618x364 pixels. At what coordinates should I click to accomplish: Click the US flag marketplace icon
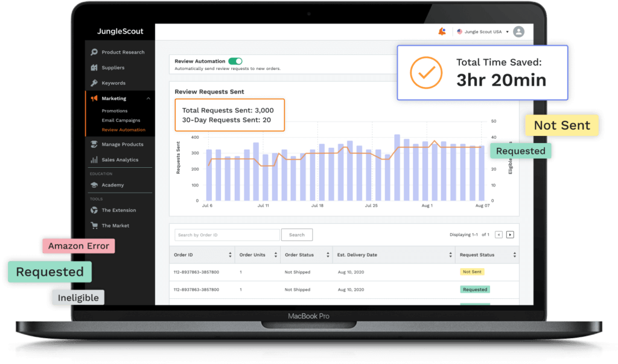tap(459, 31)
